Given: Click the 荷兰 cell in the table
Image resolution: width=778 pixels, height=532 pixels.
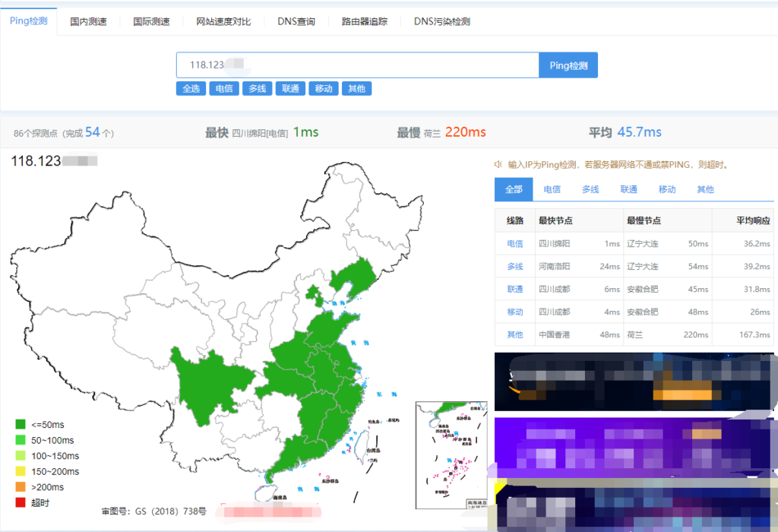Looking at the screenshot, I should coord(634,335).
